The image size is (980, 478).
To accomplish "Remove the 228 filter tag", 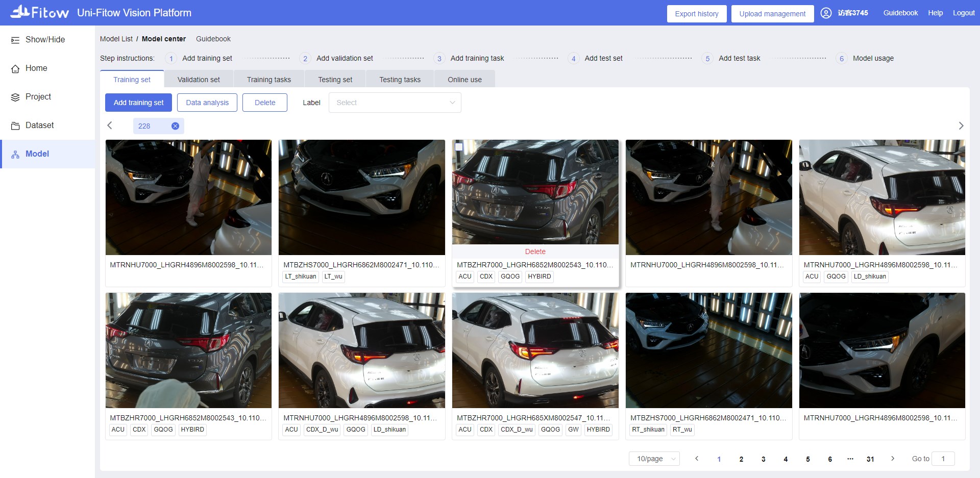I will point(175,126).
